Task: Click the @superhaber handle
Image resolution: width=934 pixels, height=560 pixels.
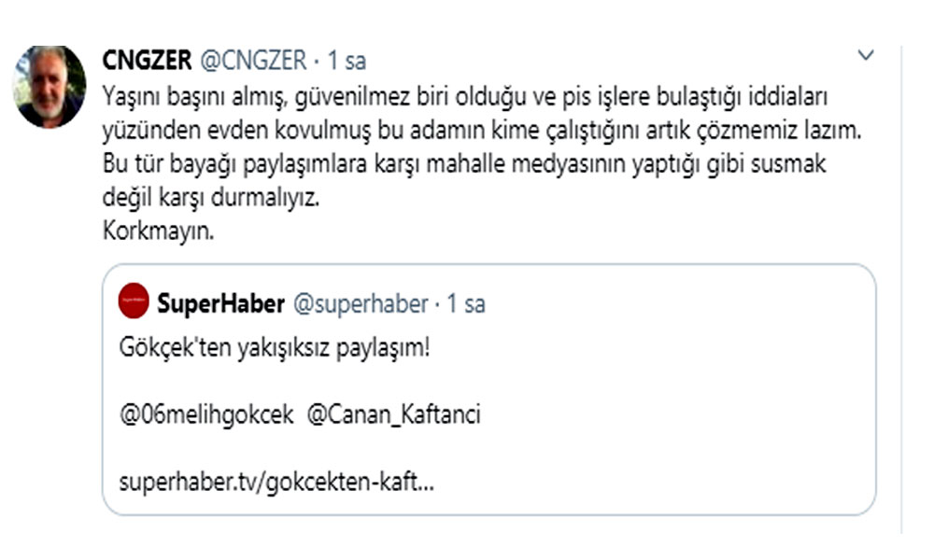Action: [x=361, y=303]
